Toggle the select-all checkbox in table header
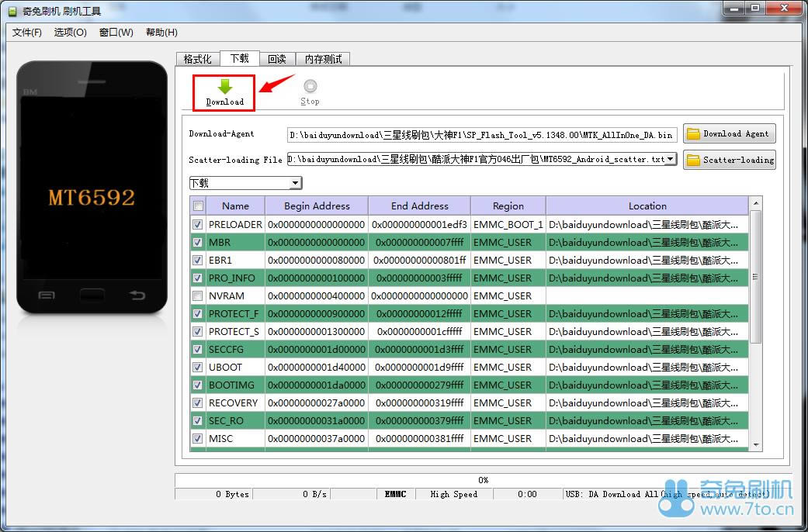Image resolution: width=808 pixels, height=532 pixels. [198, 206]
